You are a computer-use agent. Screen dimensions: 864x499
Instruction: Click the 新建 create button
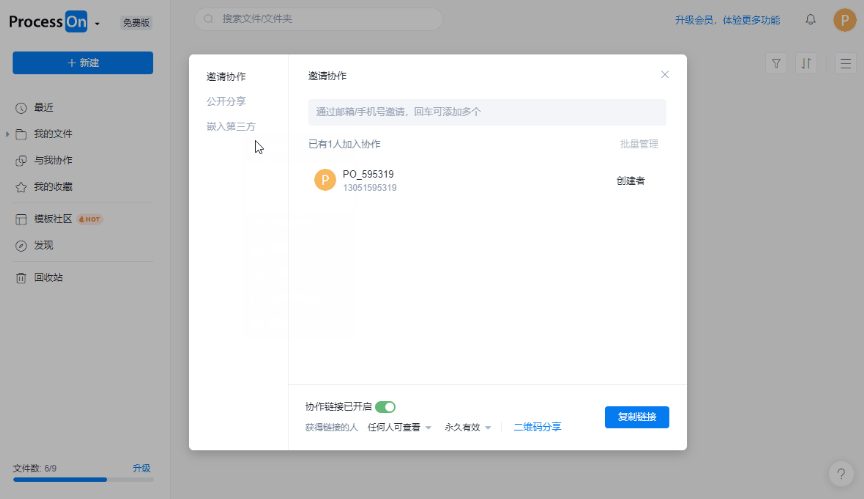click(x=83, y=63)
